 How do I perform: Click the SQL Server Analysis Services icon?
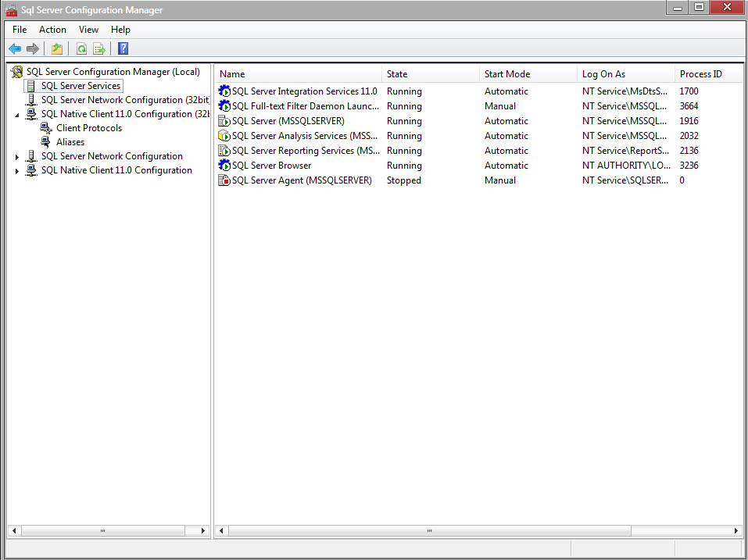(x=224, y=136)
